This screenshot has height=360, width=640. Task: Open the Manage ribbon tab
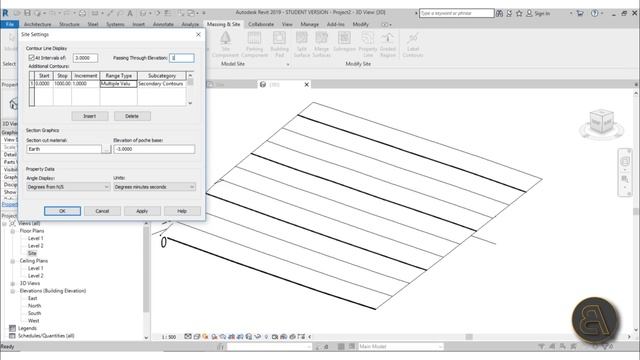[x=309, y=24]
